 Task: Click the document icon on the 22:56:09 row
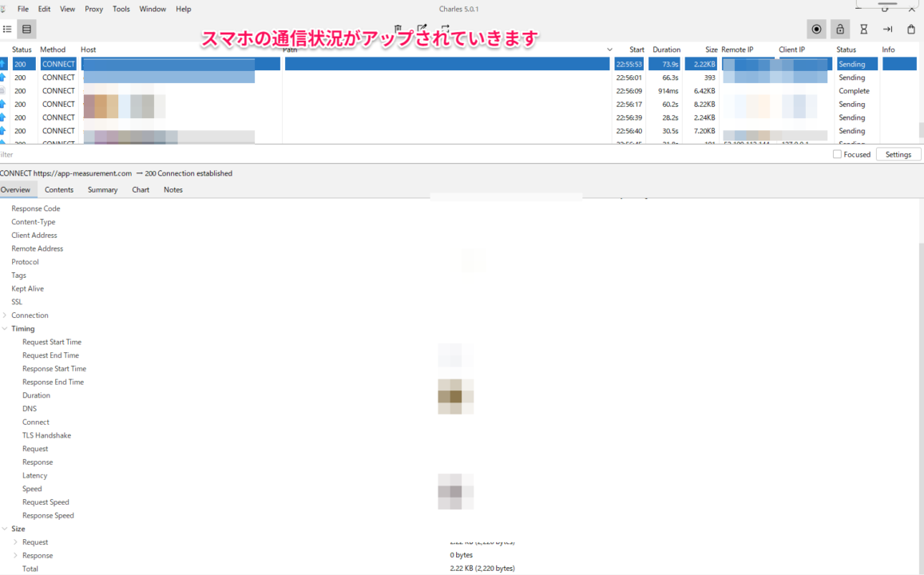3,91
